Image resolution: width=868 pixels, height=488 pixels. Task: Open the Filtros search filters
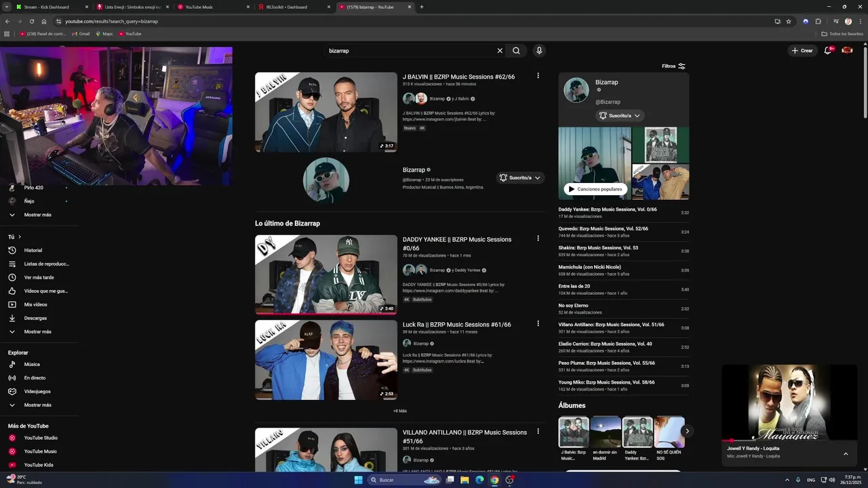click(x=673, y=66)
